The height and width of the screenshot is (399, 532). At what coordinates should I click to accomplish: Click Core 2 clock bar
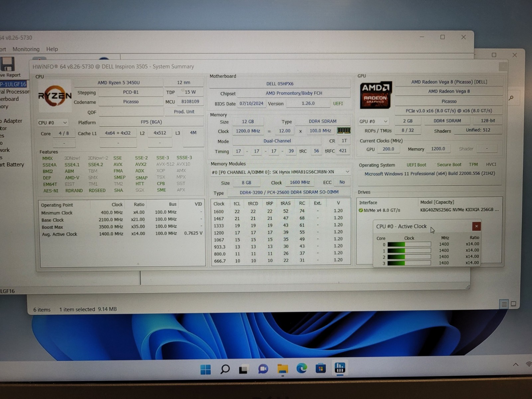(x=409, y=257)
